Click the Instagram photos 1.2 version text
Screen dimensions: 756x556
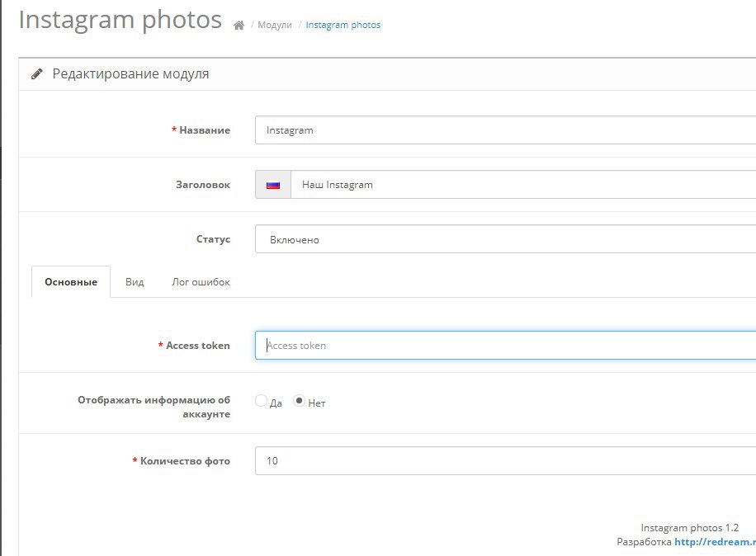pos(689,528)
